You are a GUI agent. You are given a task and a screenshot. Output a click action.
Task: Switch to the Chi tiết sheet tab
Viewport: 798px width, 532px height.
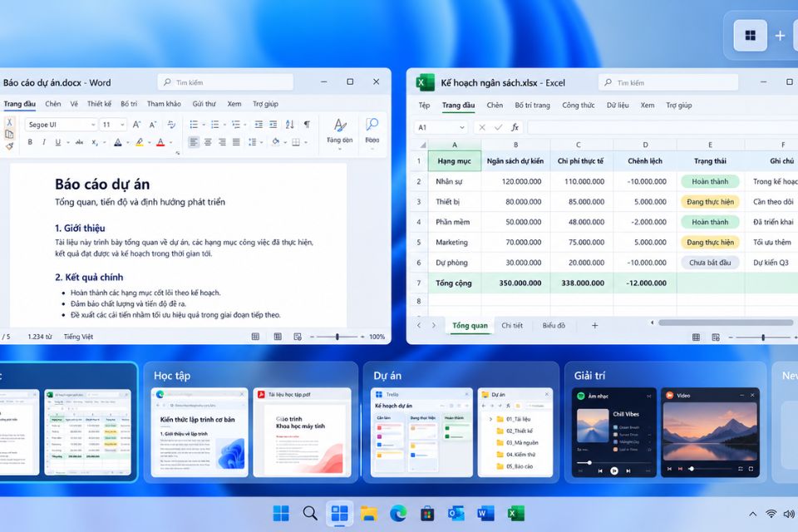click(512, 325)
